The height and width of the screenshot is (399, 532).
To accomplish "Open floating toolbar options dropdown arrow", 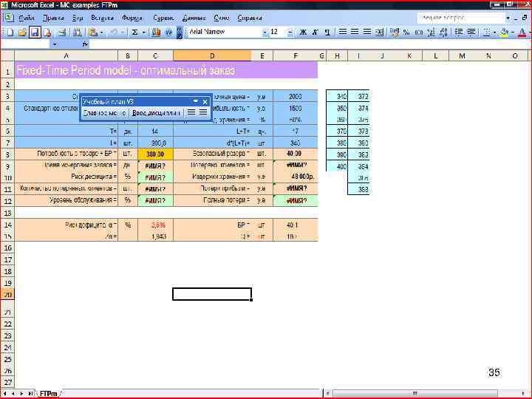I will tap(195, 101).
